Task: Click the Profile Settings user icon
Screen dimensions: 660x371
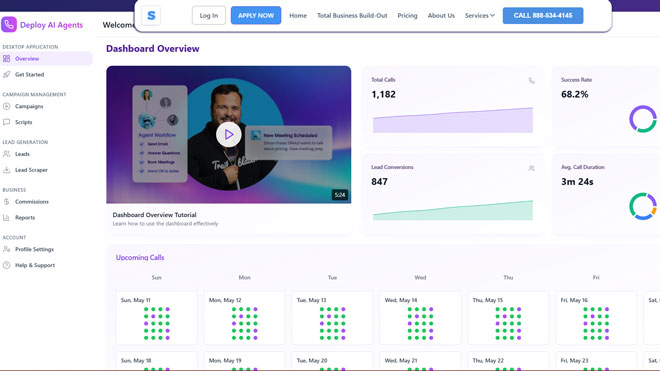Action: (x=6, y=249)
